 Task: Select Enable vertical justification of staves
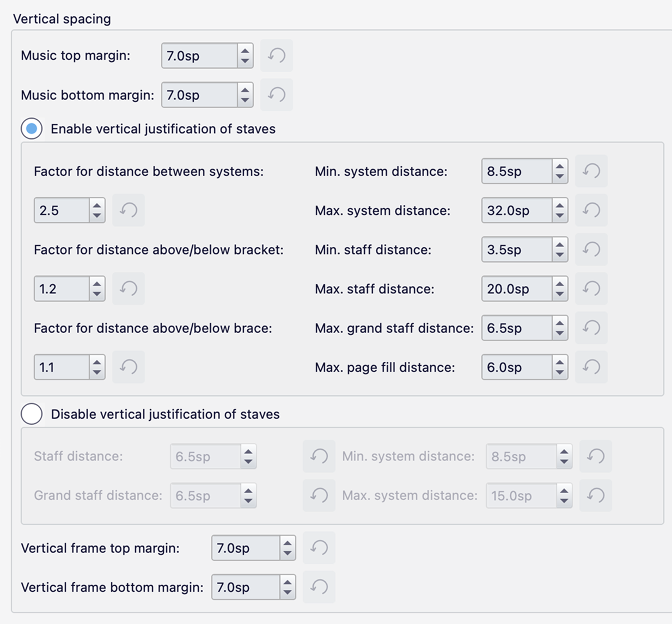[32, 129]
